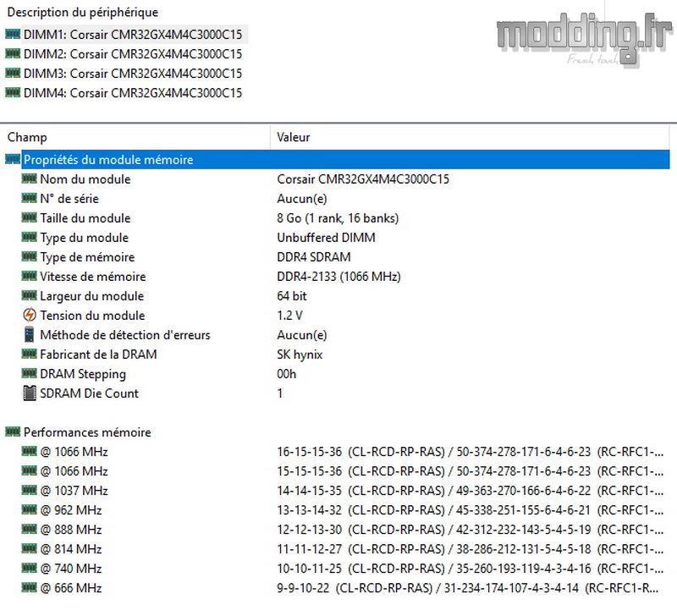Screen dimensions: 677x616
Task: Click the @ 666 MHz row icon
Action: pyautogui.click(x=29, y=587)
